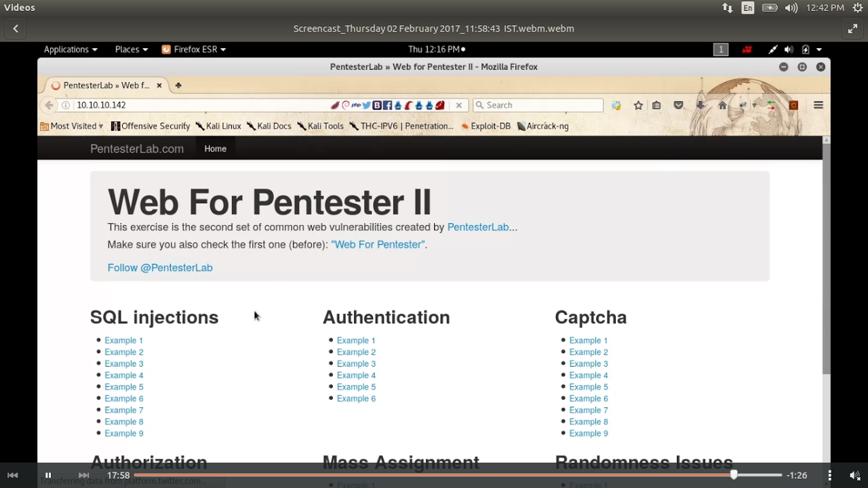Open Captcha Example 5
Screen dimensions: 868x488
pyautogui.click(x=589, y=387)
